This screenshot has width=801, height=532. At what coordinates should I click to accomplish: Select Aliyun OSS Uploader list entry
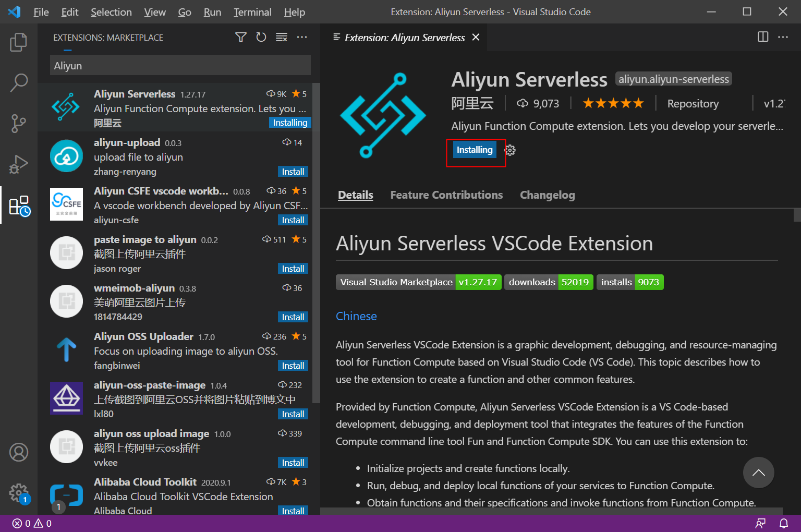(175, 349)
